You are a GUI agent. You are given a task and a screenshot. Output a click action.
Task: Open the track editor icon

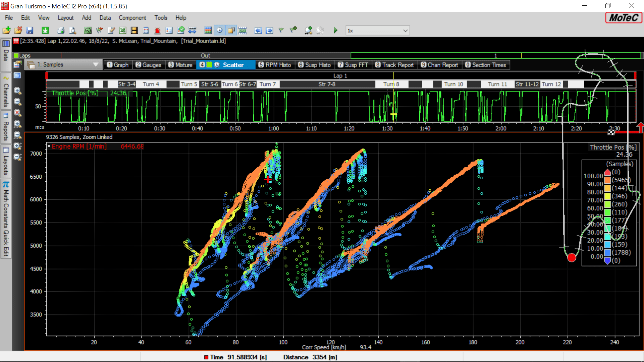[x=88, y=31]
